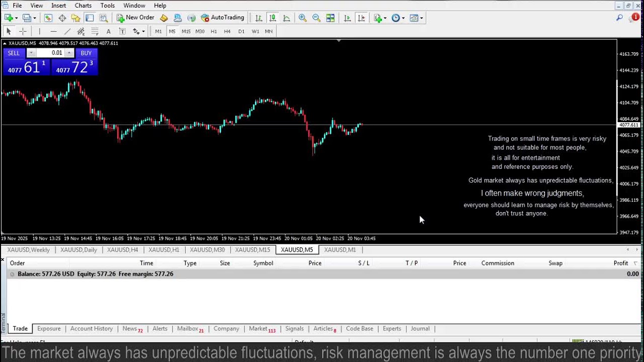The width and height of the screenshot is (644, 362).
Task: Open the Profiles icon
Action: [x=27, y=18]
